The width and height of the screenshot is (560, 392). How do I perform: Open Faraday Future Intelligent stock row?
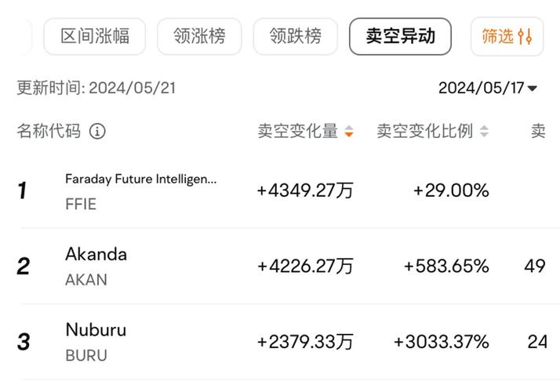[140, 180]
